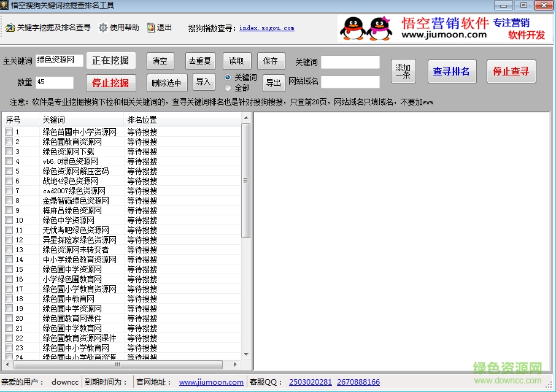The image size is (556, 392).
Task: Click the 清空 clear button
Action: 159,61
